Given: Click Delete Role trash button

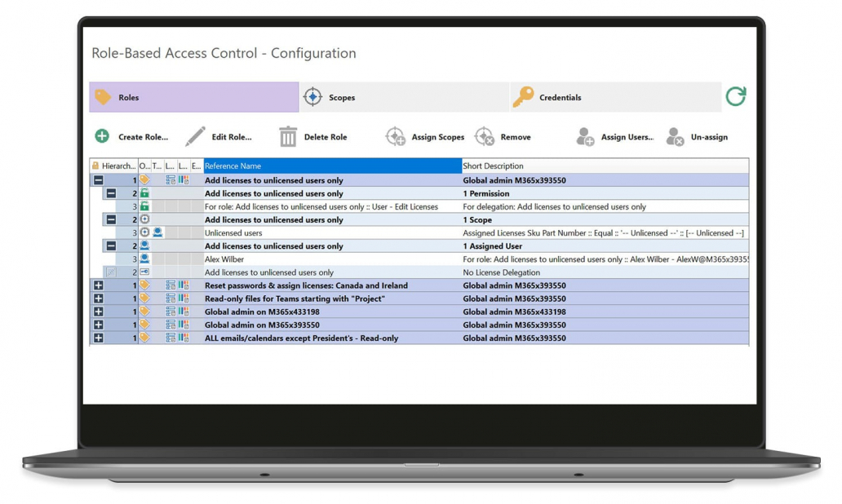Looking at the screenshot, I should point(313,137).
